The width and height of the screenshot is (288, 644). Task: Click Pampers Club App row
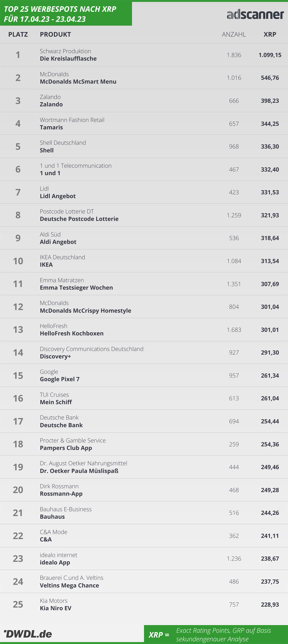tap(144, 444)
